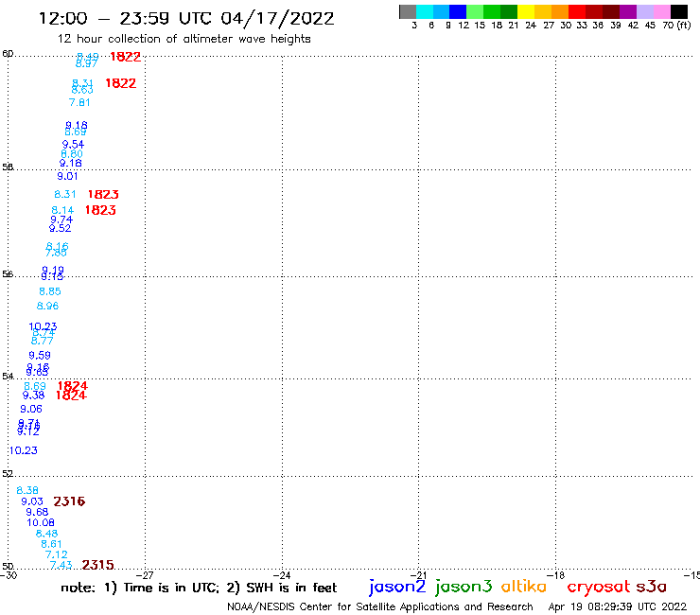Click the 7.12 wave height value
Viewport: 700px width, 615px height.
[x=57, y=554]
